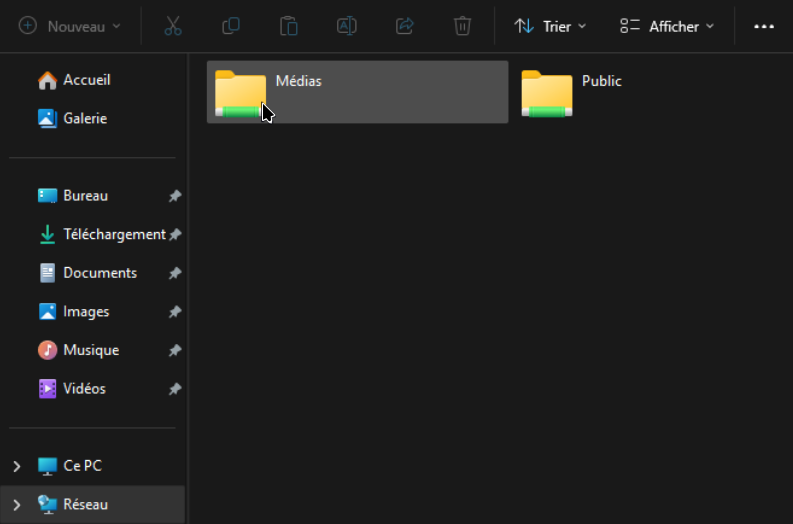This screenshot has height=524, width=793.
Task: Click the Rename icon in toolbar
Action: [x=347, y=26]
